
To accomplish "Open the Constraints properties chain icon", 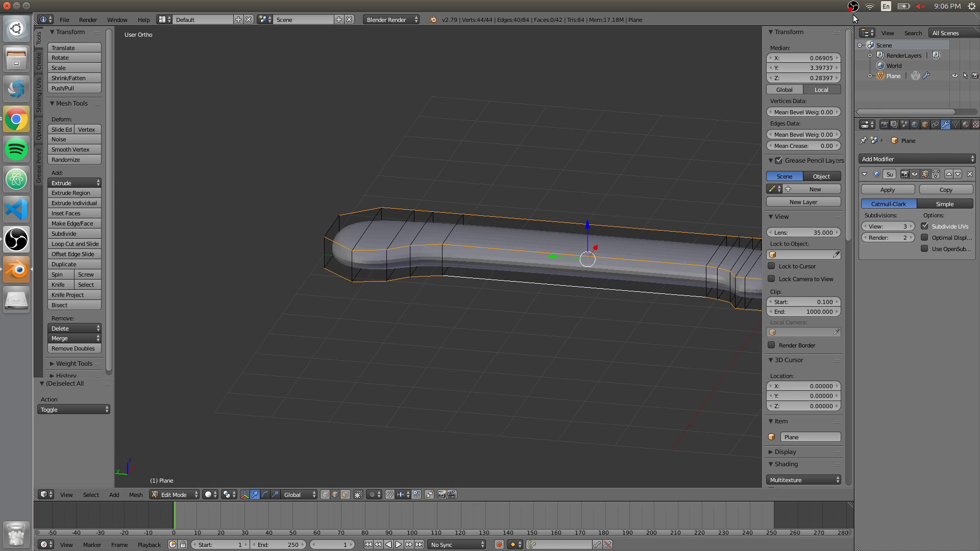I will pyautogui.click(x=935, y=124).
